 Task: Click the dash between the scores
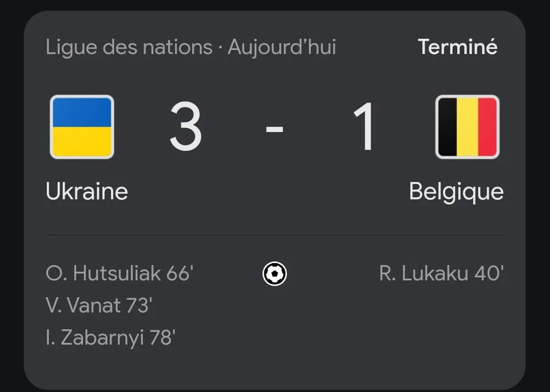[274, 129]
